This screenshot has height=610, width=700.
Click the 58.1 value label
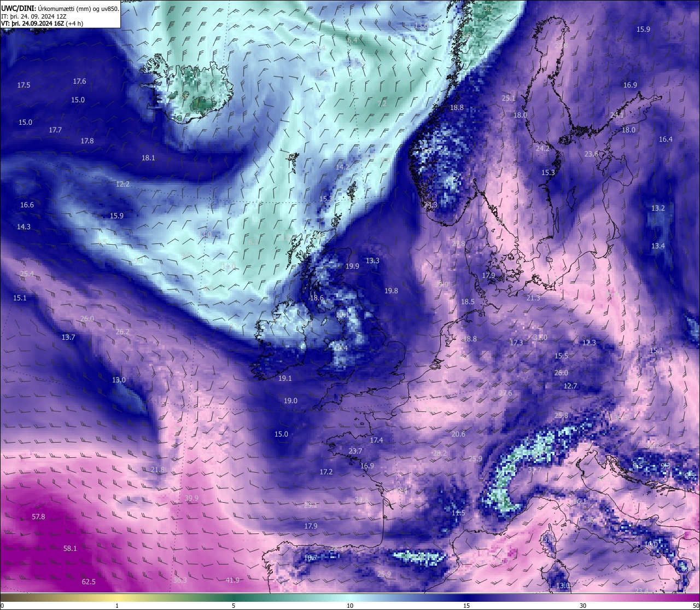(70, 549)
